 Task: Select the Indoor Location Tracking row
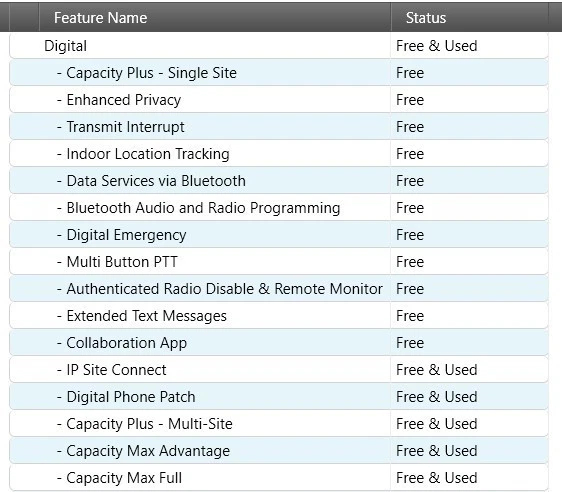(279, 154)
